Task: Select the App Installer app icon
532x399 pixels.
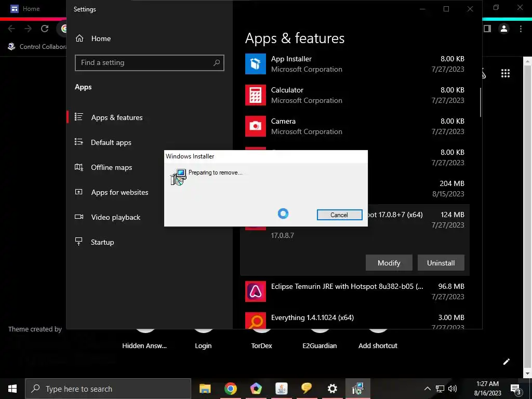Action: pos(256,64)
